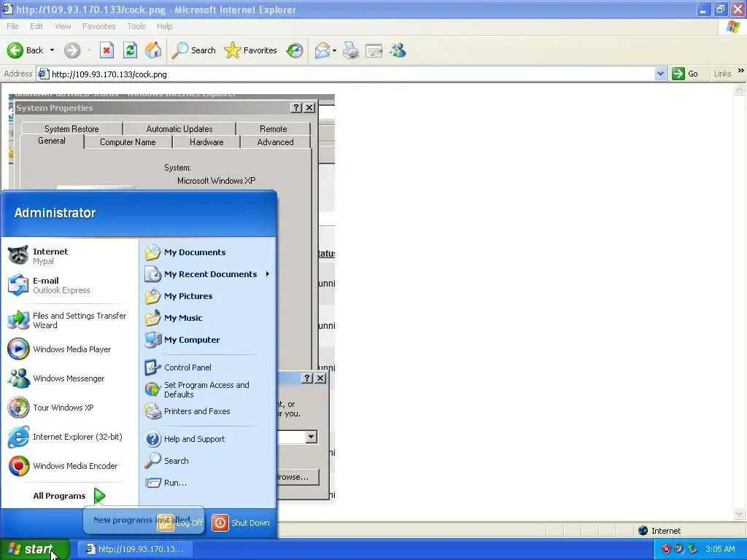Open My Documents folder
Image resolution: width=747 pixels, height=560 pixels.
click(208, 252)
